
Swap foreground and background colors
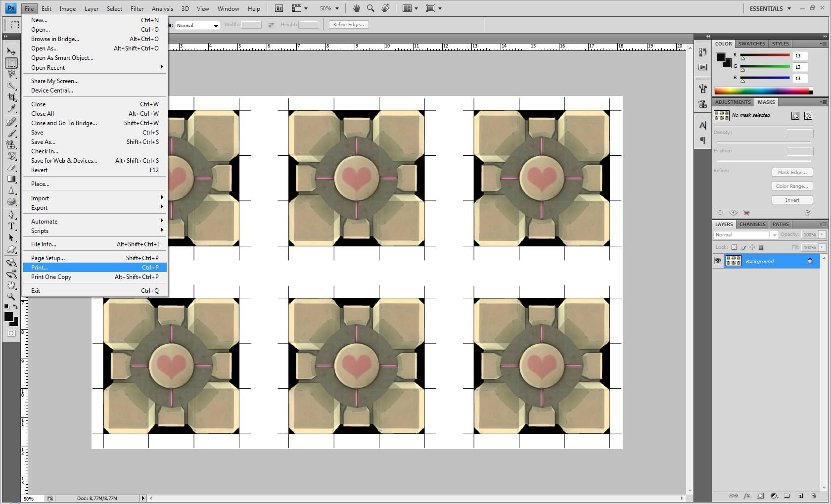pyautogui.click(x=15, y=307)
